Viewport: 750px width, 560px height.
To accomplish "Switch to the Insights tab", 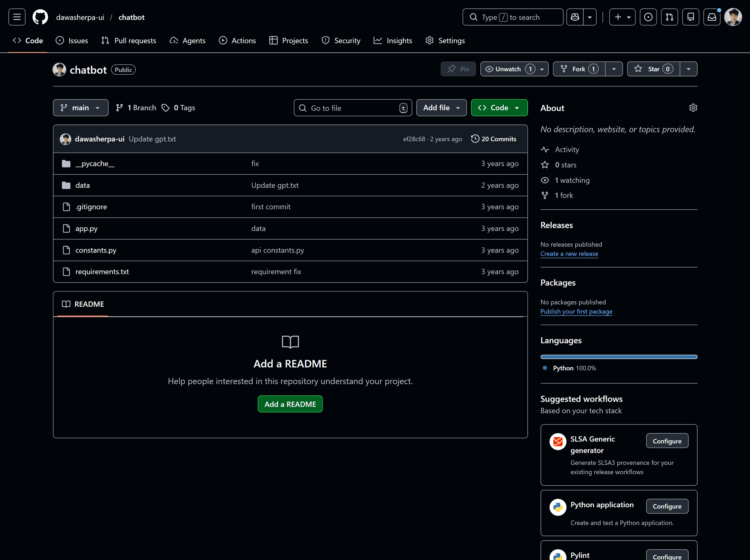I will pos(393,41).
